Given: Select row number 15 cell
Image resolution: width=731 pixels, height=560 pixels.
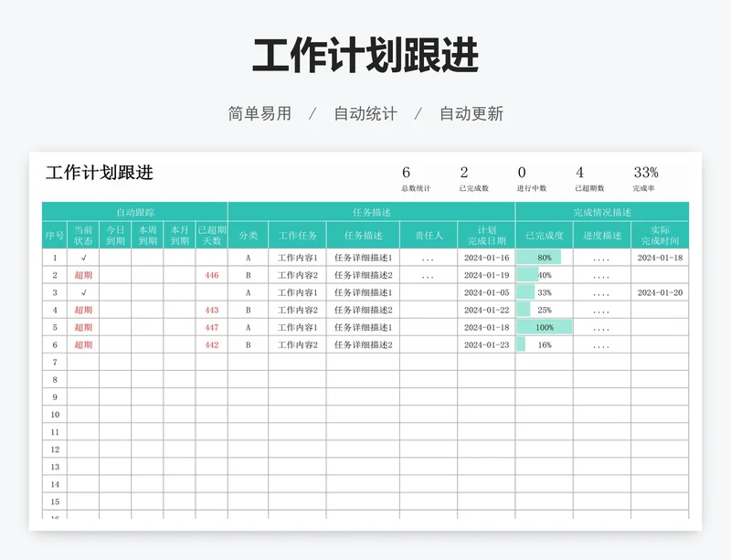Looking at the screenshot, I should click(55, 502).
